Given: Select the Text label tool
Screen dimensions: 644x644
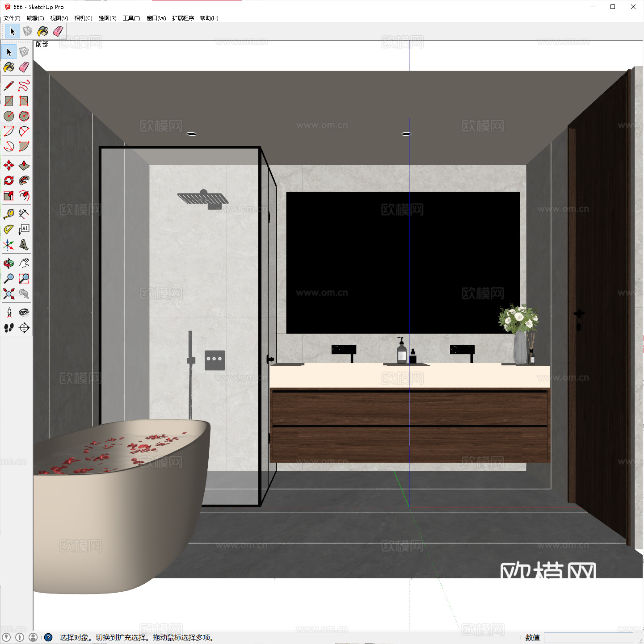Looking at the screenshot, I should [x=24, y=229].
